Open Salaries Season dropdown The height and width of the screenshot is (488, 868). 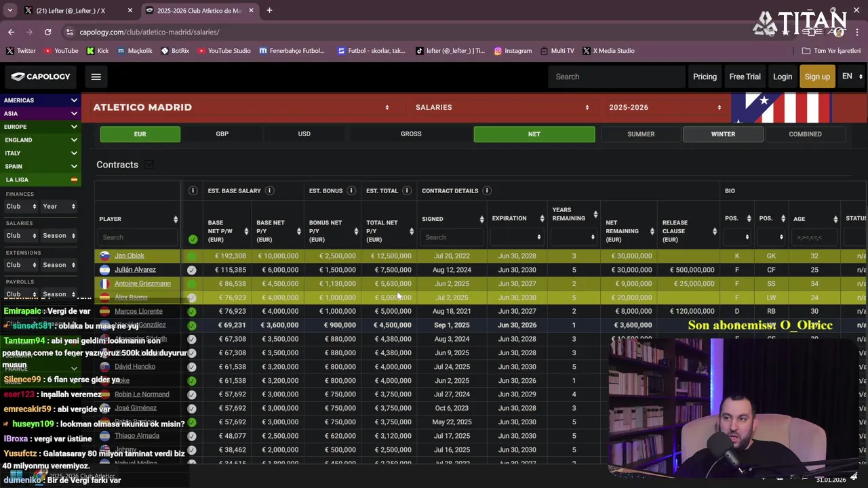[x=59, y=236]
